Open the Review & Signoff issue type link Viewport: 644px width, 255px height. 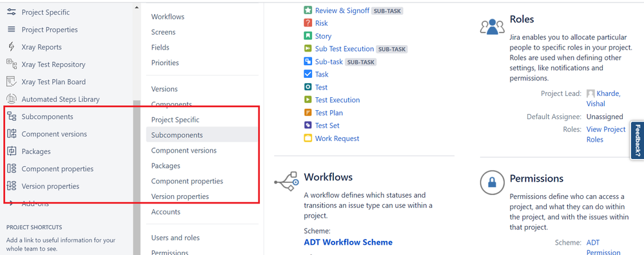tap(342, 11)
